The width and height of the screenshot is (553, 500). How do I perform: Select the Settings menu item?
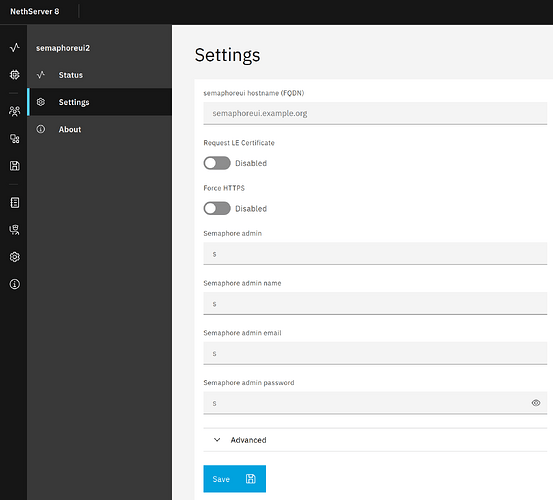(99, 102)
